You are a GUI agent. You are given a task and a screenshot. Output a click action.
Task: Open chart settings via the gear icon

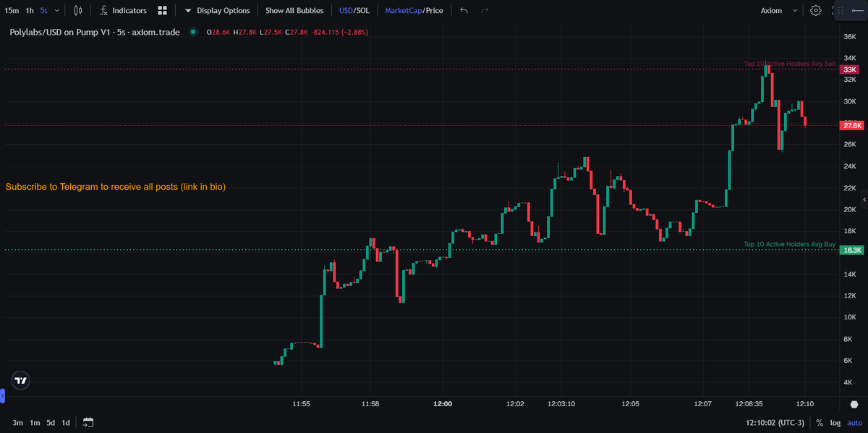pyautogui.click(x=815, y=10)
